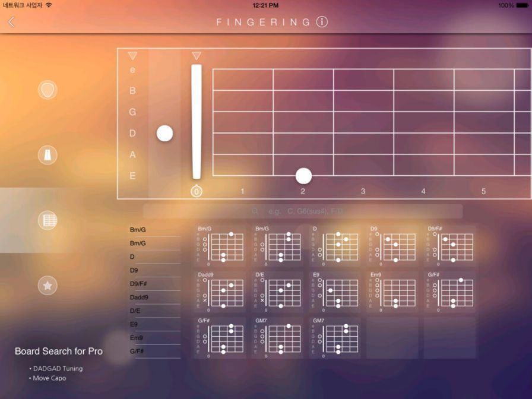Tap the DADGAD Tuning link
The width and height of the screenshot is (532, 399).
coord(58,368)
